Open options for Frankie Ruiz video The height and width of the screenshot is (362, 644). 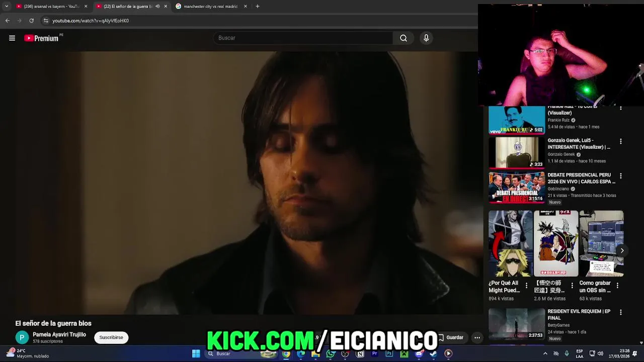(x=620, y=108)
